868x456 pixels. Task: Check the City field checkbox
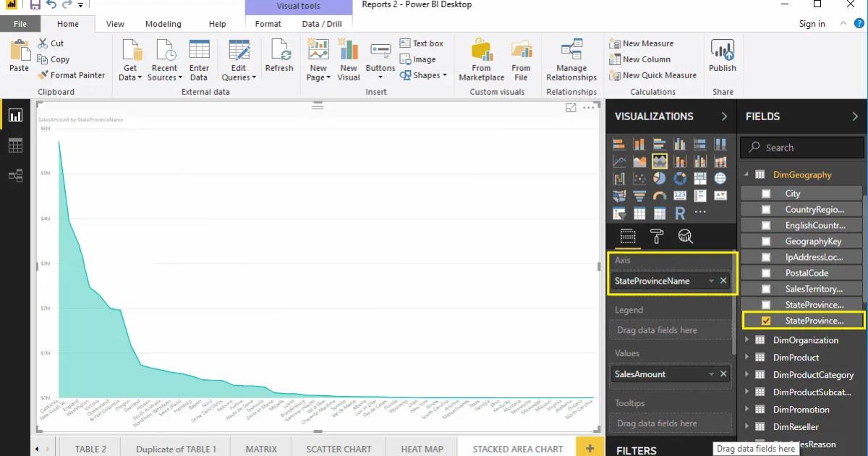tap(765, 193)
